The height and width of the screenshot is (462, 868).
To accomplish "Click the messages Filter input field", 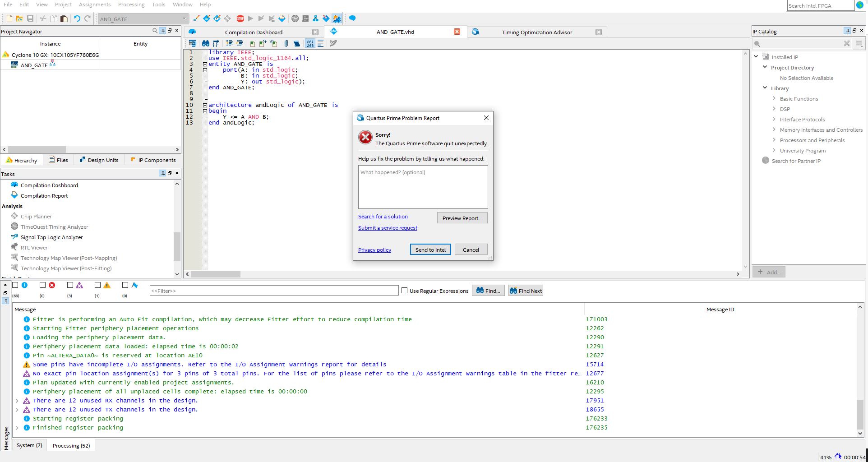I will 274,291.
